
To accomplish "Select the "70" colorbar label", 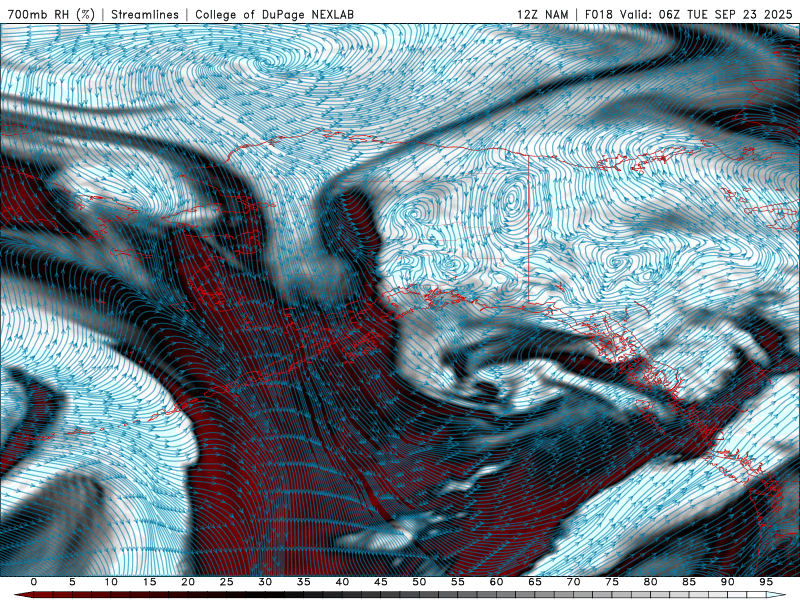I will pos(573,582).
